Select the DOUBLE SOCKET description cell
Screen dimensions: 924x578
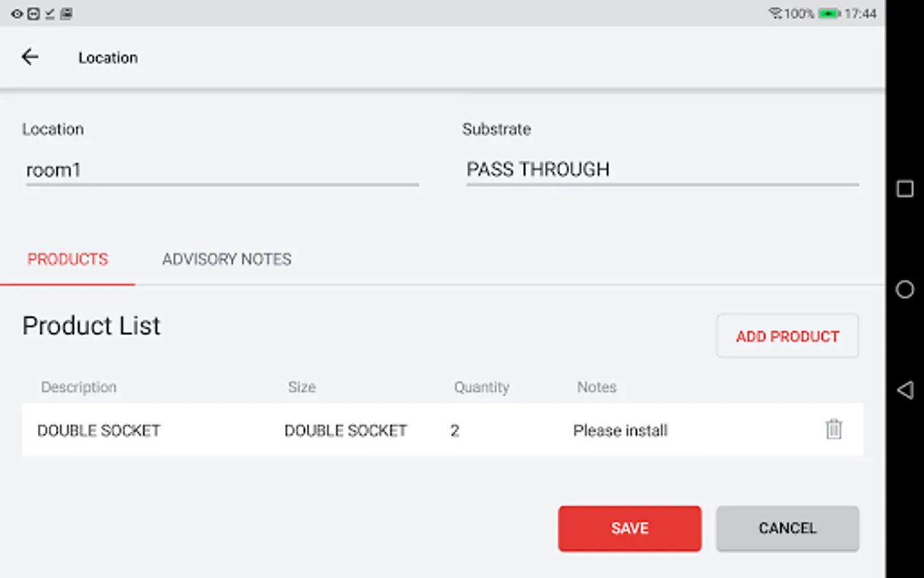click(x=99, y=430)
